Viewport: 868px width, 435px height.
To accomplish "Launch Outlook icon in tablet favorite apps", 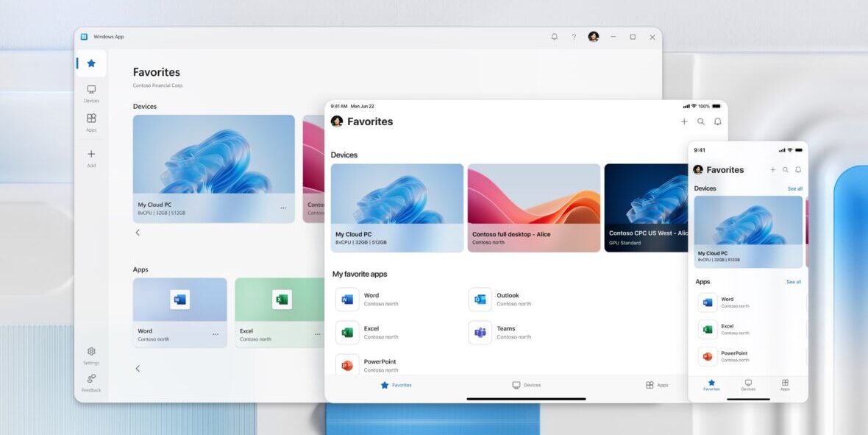I will click(480, 300).
